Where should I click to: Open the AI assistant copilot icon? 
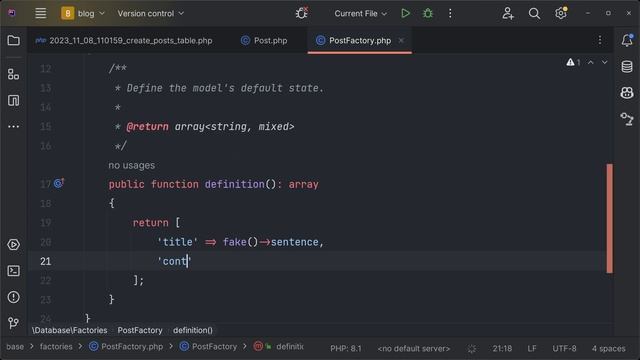point(627,93)
